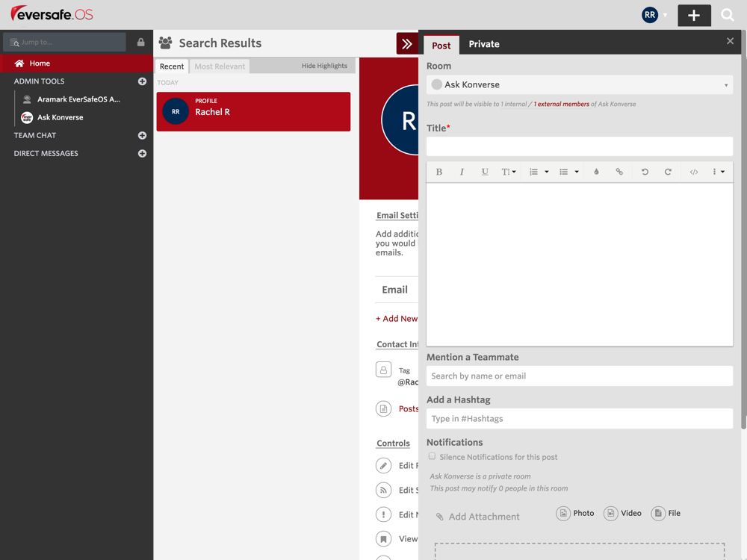Open Ask Konverse room in sidebar
Image resolution: width=747 pixels, height=560 pixels.
(60, 117)
